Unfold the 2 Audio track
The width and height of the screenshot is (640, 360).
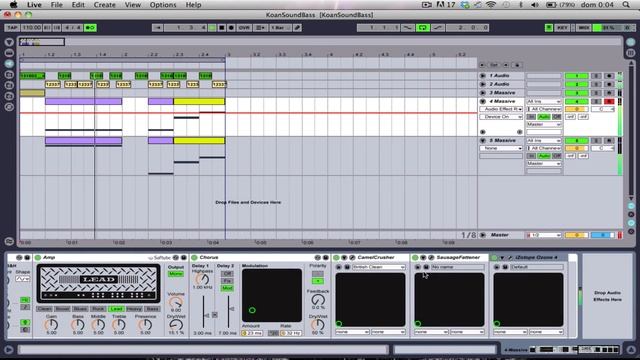click(482, 84)
